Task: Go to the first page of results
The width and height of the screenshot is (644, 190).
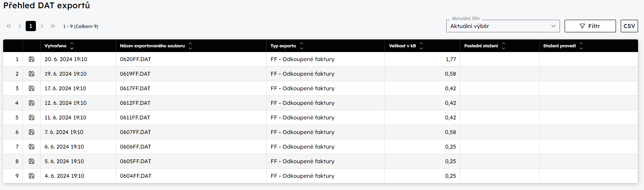Action: coord(9,26)
